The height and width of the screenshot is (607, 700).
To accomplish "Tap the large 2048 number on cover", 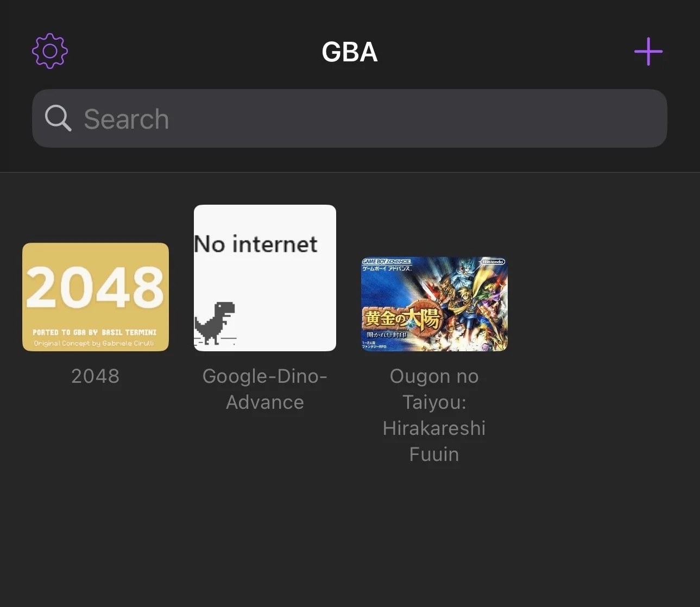I will pyautogui.click(x=95, y=287).
